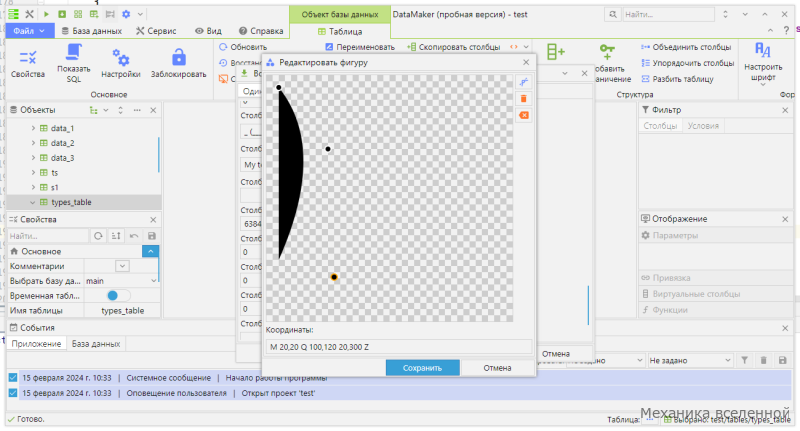This screenshot has height=431, width=800.
Task: Collapse the types_table tree node
Action: pos(33,202)
